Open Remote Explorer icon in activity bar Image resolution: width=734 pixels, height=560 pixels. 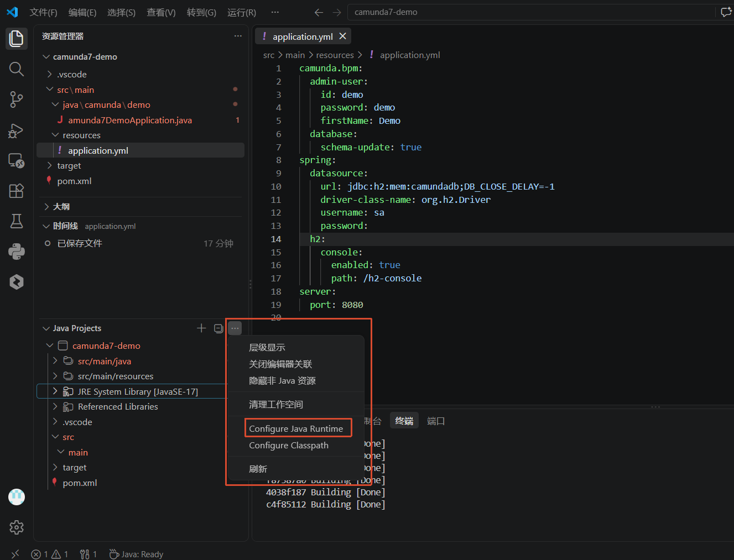point(17,160)
